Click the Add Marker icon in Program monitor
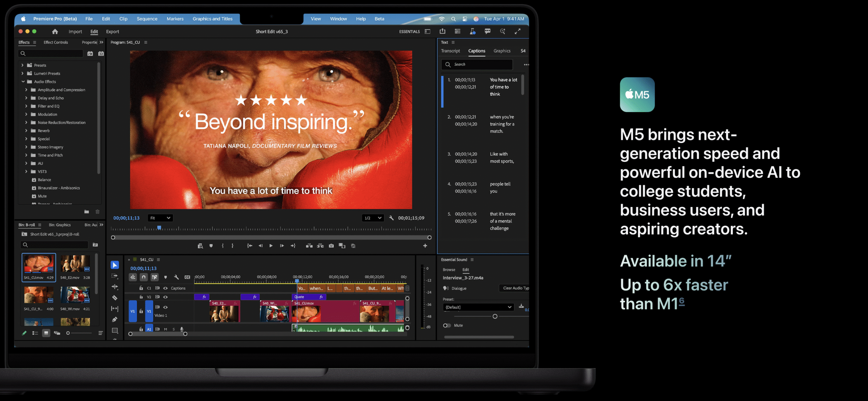 click(211, 246)
